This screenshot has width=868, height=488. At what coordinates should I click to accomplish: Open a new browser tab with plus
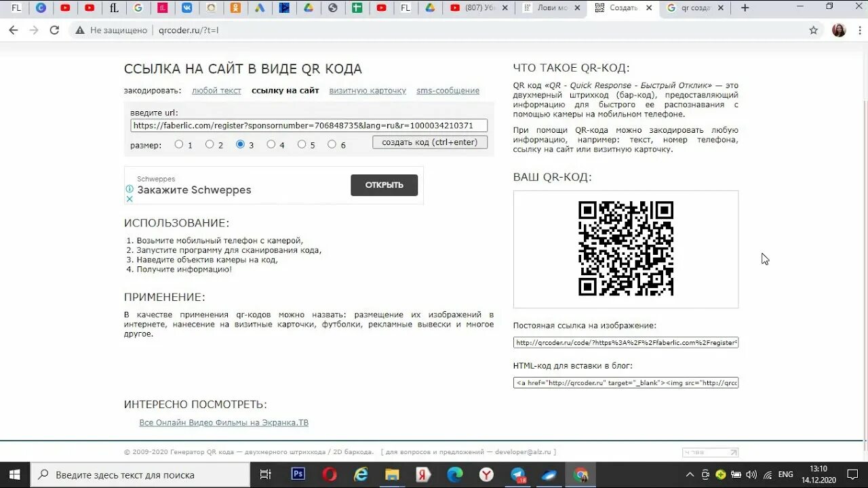(745, 8)
